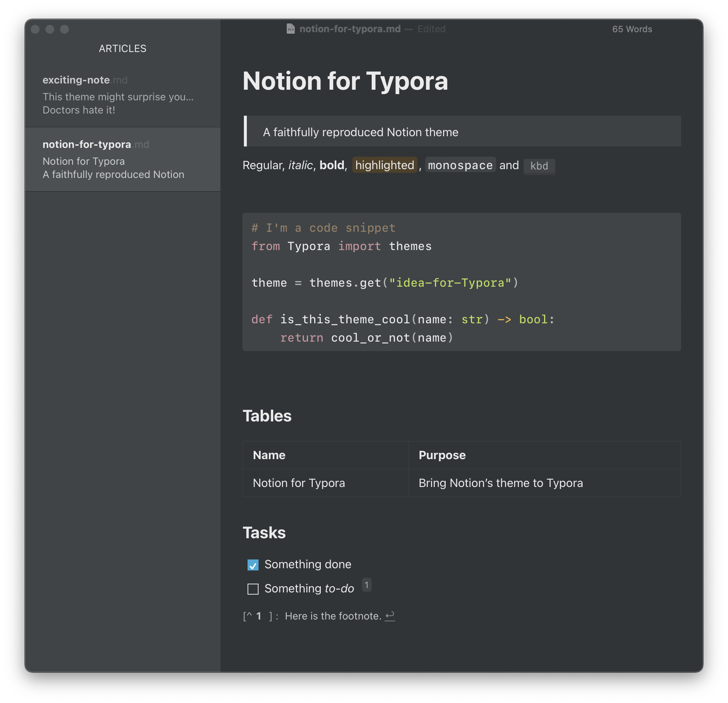Click the This theme might surprise you preview
728x703 pixels.
point(118,97)
